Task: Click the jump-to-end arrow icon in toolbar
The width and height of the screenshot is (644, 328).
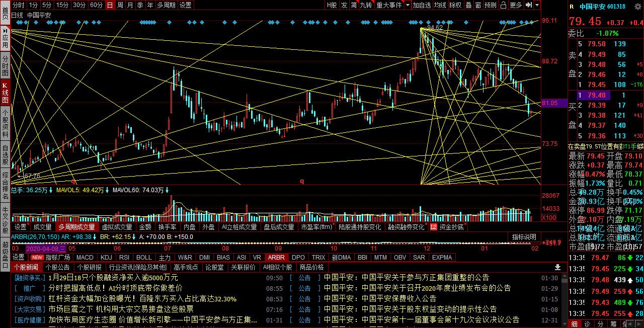Action: [529, 5]
